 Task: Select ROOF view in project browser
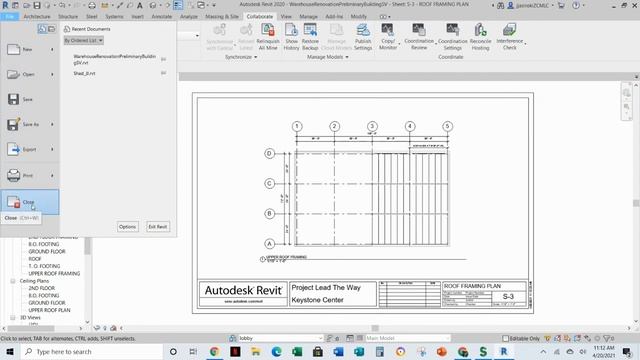(35, 259)
